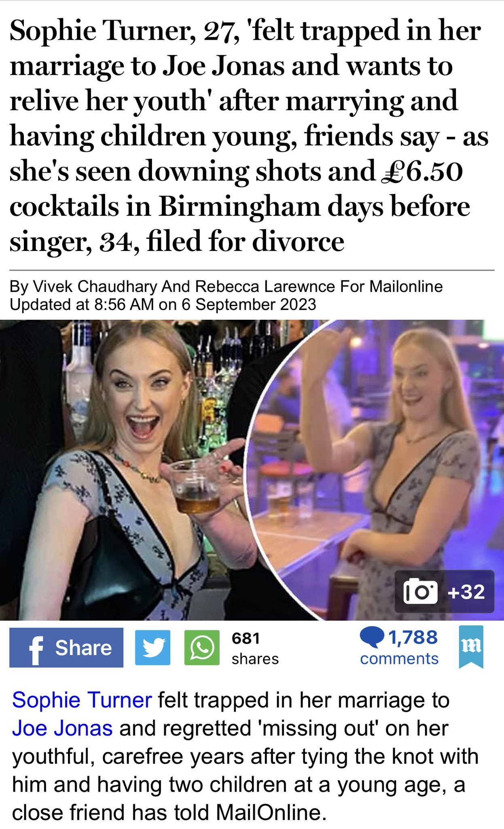Open the Joe Jonas topic link

pos(62,728)
